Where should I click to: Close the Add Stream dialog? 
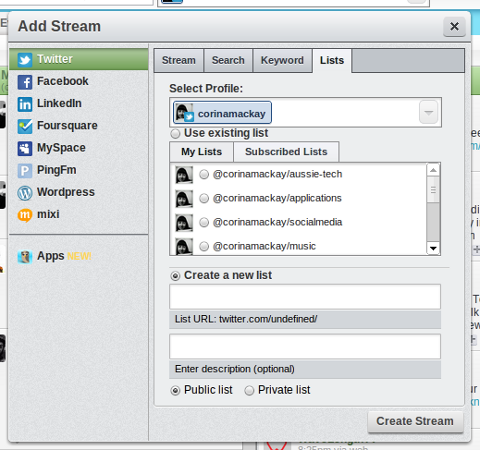[x=454, y=26]
